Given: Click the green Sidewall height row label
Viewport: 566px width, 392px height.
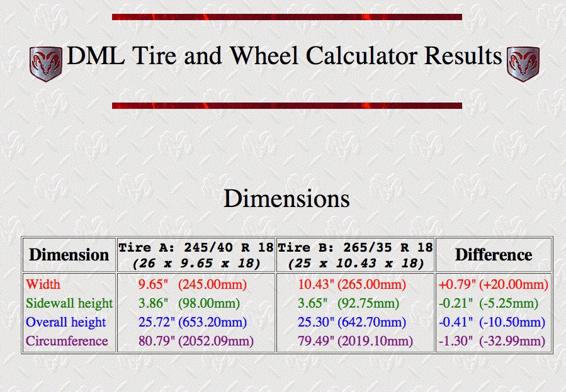Looking at the screenshot, I should 69,303.
